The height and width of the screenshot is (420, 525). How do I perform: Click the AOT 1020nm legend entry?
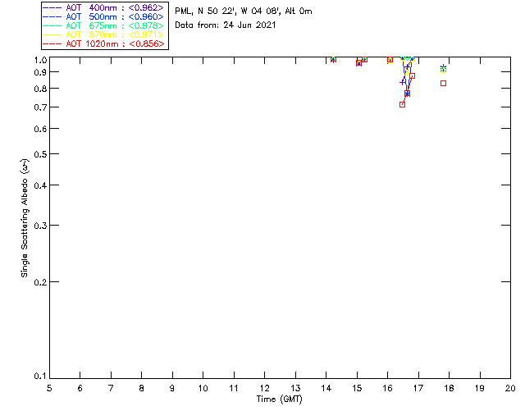(x=103, y=43)
